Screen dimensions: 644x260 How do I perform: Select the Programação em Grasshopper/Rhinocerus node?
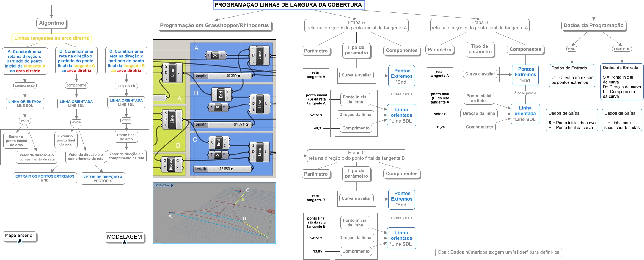pos(214,26)
